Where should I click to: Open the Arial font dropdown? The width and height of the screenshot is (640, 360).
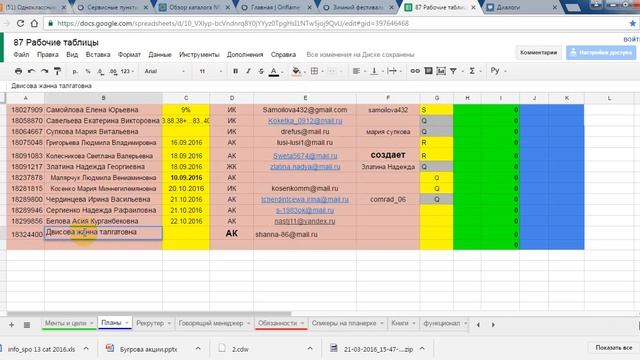coord(164,71)
